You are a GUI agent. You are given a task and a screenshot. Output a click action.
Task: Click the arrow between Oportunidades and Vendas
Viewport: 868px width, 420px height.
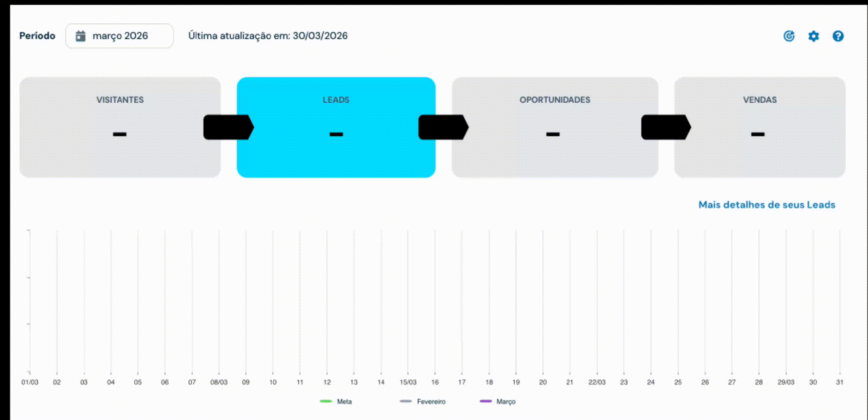[x=666, y=127]
